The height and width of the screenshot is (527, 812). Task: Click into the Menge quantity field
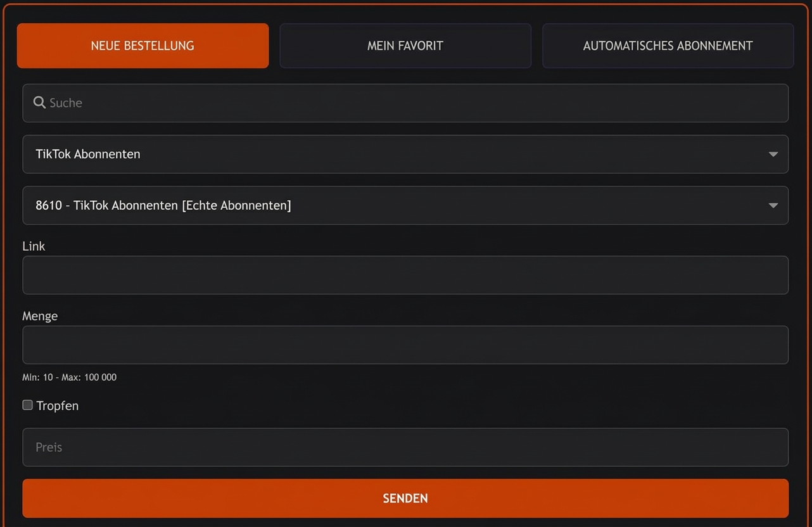(x=405, y=345)
